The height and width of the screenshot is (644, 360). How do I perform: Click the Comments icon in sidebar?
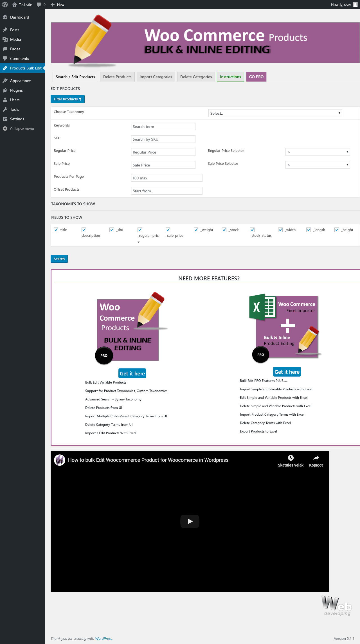tap(5, 58)
